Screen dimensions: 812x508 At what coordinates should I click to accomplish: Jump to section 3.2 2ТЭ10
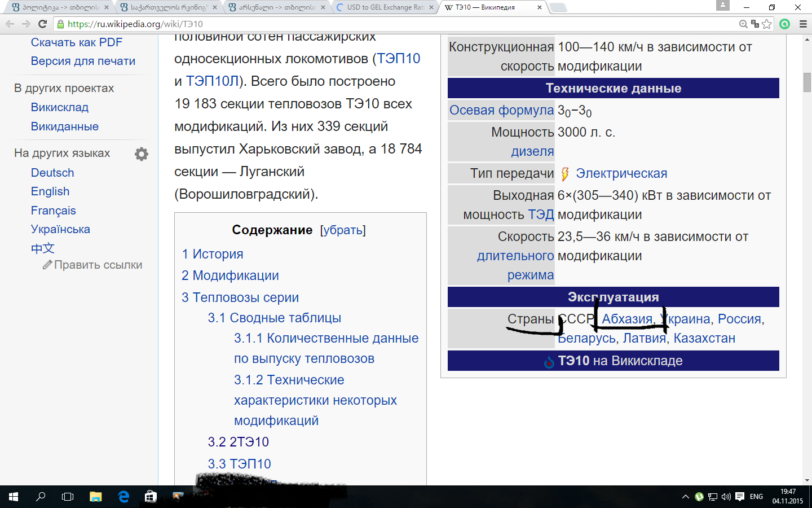coord(239,442)
